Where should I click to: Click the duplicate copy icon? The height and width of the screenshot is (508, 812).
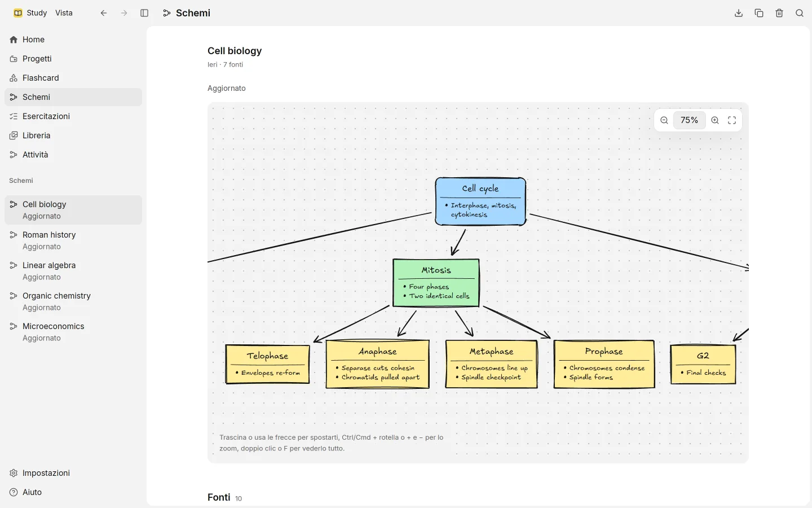click(759, 13)
